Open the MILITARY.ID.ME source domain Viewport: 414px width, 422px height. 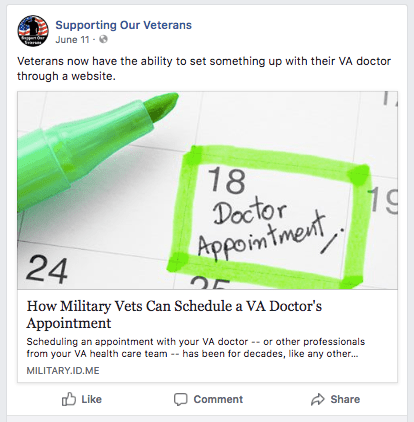click(x=63, y=371)
